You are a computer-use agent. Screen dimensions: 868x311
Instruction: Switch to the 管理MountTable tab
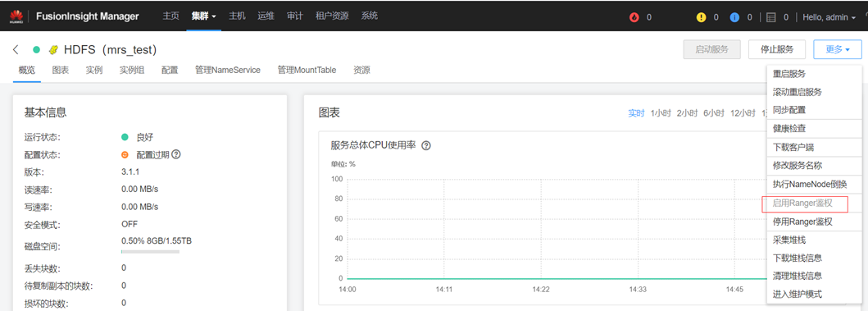pyautogui.click(x=307, y=71)
